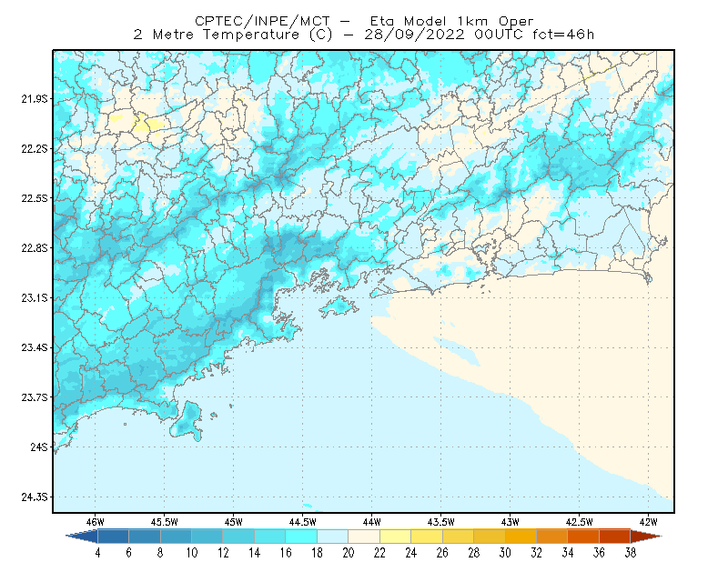Click the island near 44.2W 23.1S
Screen dimensions: 728x562
339,306
